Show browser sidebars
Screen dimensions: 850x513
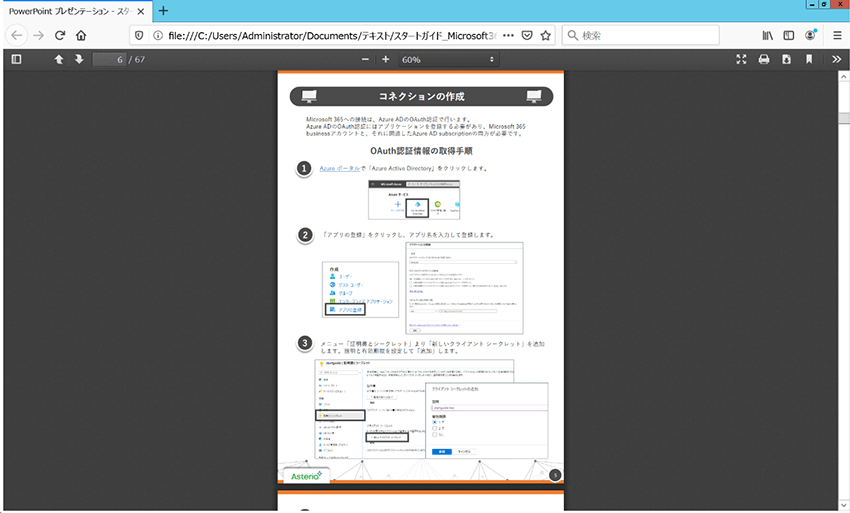pos(789,35)
